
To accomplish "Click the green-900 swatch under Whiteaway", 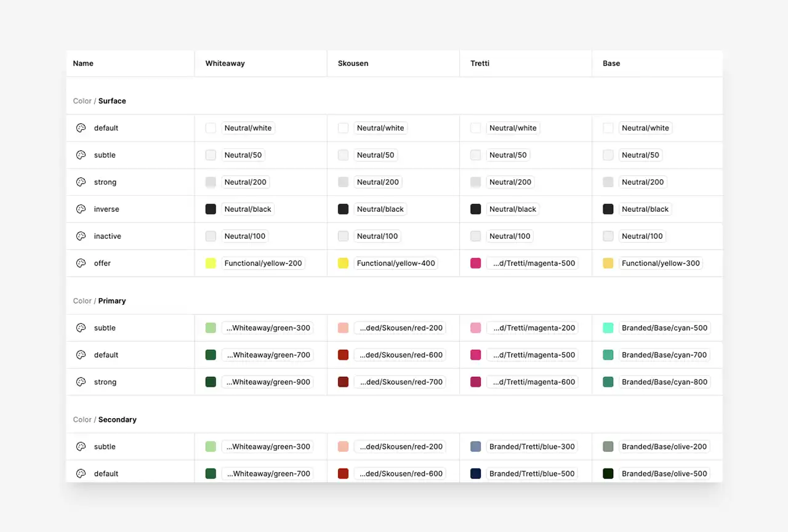I will 211,382.
